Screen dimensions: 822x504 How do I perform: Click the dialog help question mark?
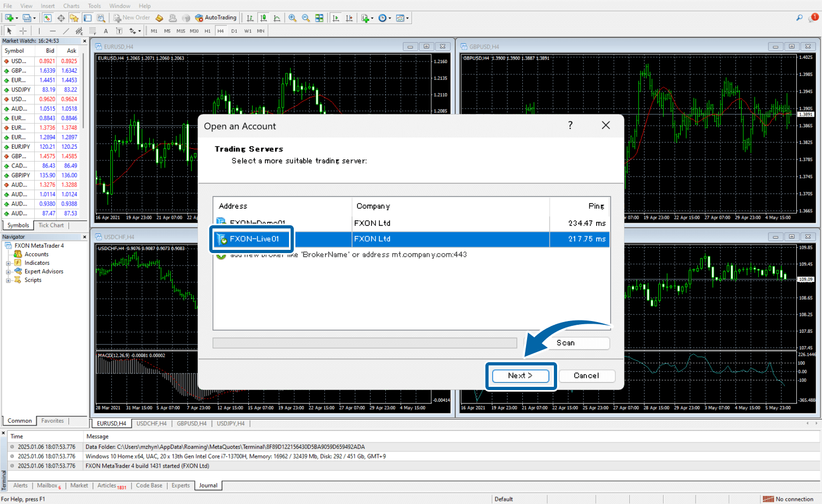coord(570,125)
